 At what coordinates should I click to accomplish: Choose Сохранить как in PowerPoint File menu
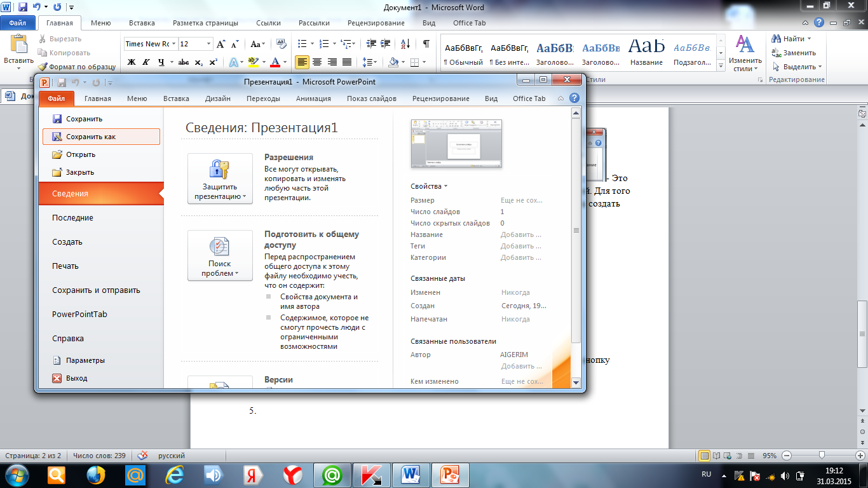(x=101, y=137)
